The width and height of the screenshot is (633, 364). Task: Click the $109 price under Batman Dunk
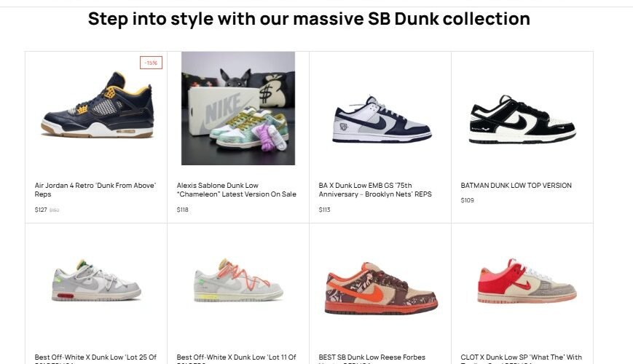pos(467,200)
